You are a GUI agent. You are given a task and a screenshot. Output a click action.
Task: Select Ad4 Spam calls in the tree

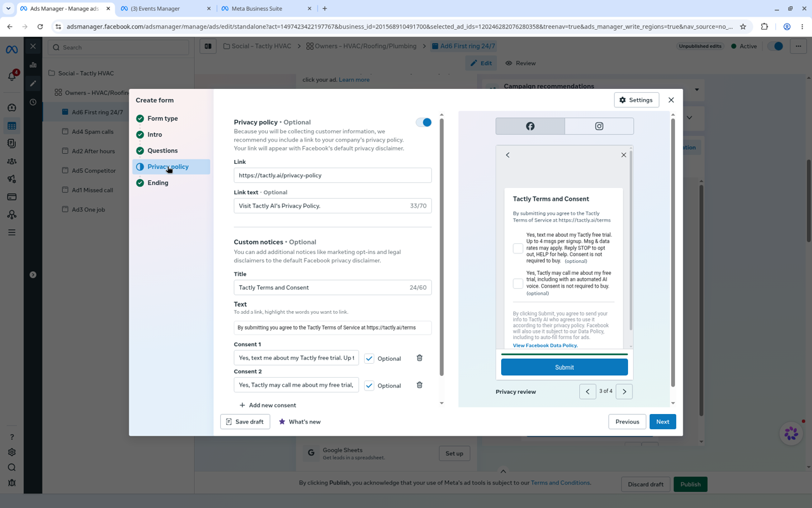point(93,131)
